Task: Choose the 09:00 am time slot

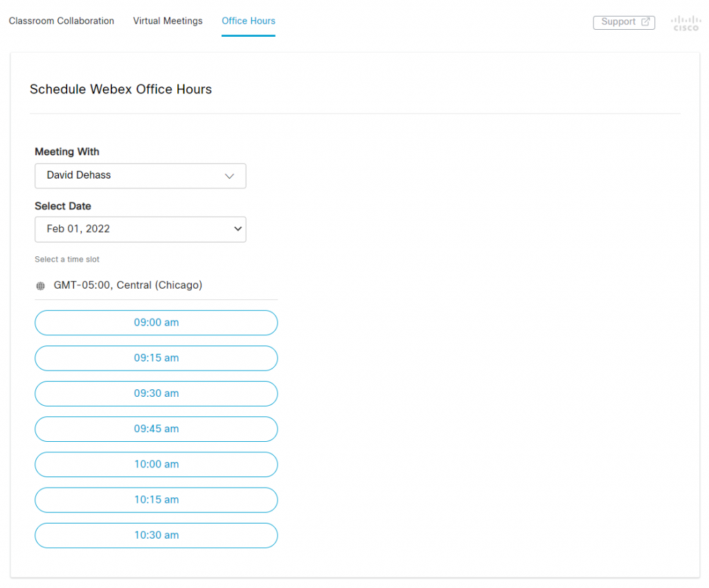Action: 156,323
